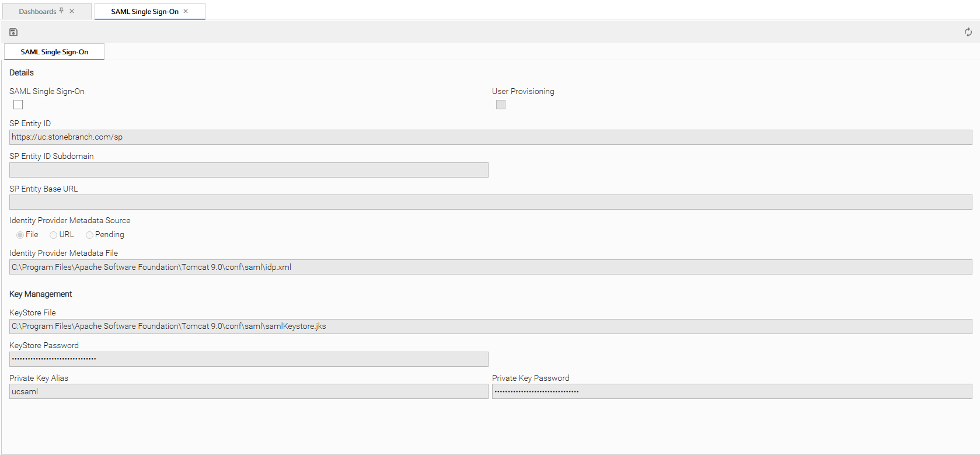Click the pin icon on Dashboards tab

coord(61,11)
